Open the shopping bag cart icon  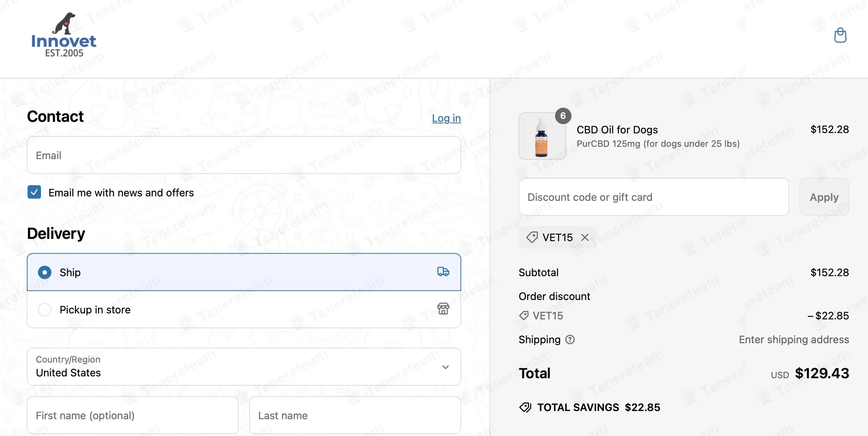pyautogui.click(x=840, y=35)
